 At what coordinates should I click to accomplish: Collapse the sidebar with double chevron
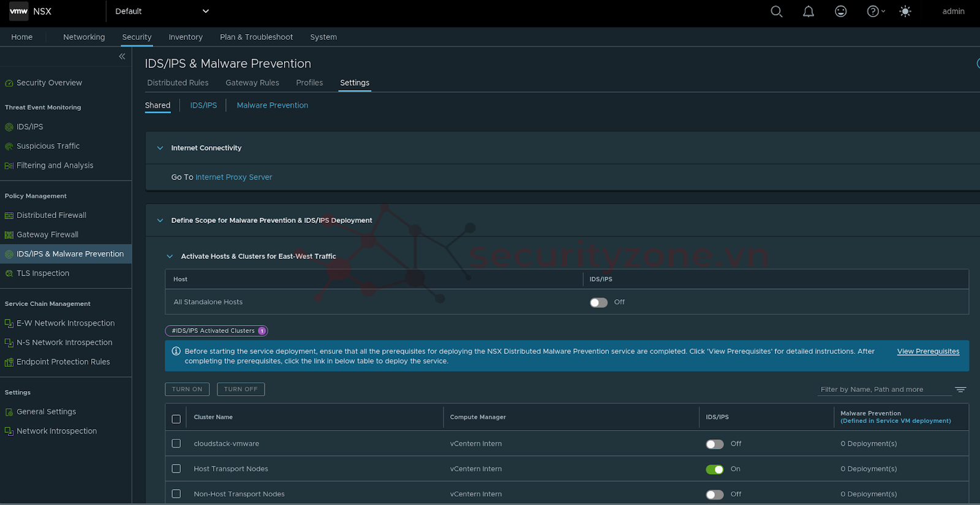(122, 56)
